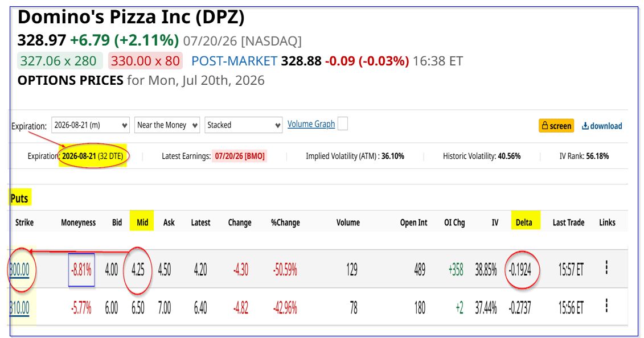
Task: Click the download arrow icon
Action: (585, 126)
